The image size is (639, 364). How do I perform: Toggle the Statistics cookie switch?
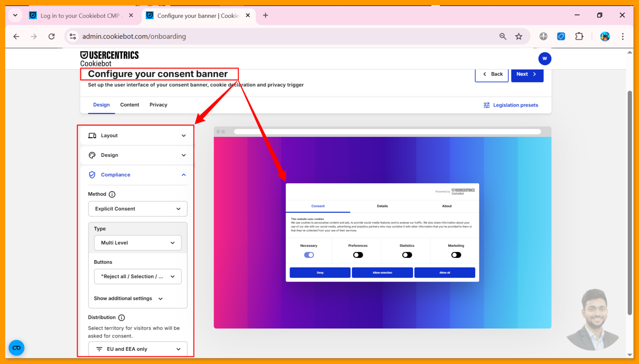coord(407,255)
